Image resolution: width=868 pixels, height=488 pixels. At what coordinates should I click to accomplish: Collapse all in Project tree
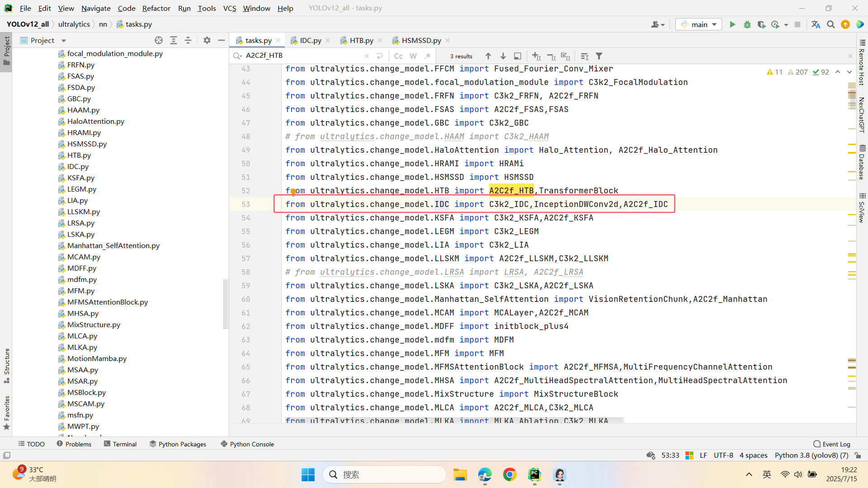click(x=188, y=40)
